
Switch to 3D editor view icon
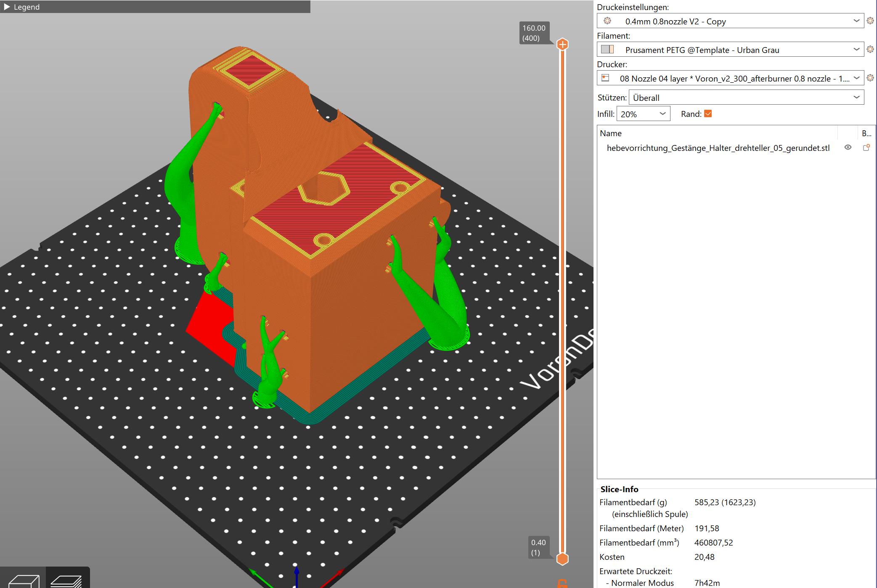click(24, 580)
